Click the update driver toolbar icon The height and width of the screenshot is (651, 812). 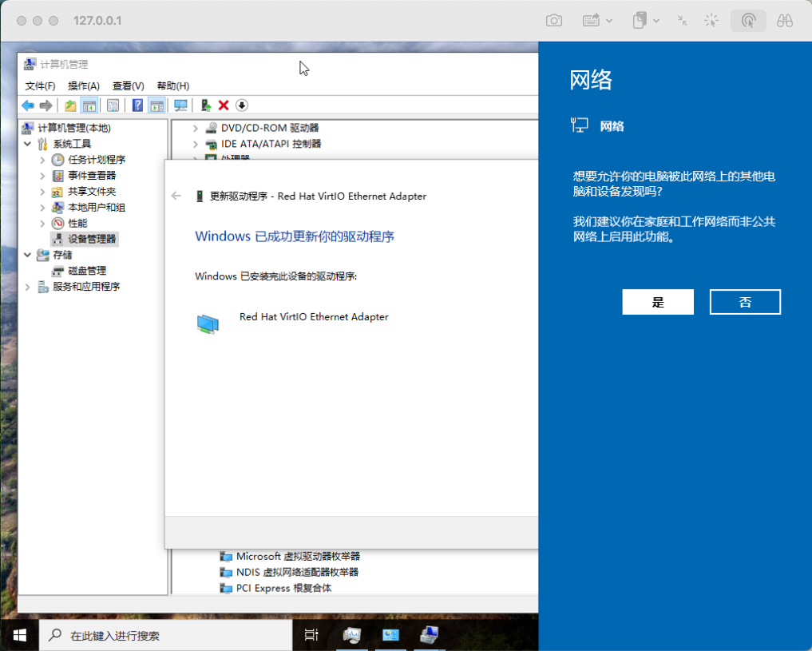(206, 105)
